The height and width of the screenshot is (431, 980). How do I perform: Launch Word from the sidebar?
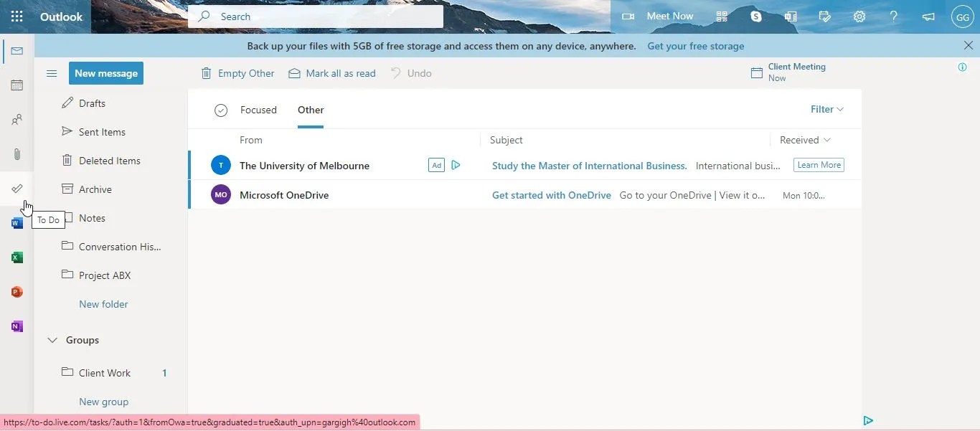(x=17, y=223)
